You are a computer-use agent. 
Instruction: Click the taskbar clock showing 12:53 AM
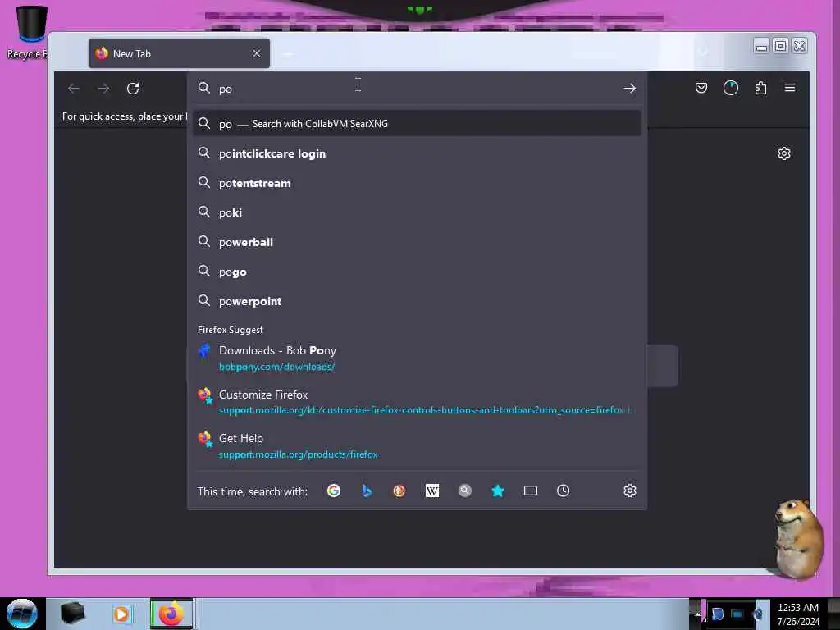[797, 614]
